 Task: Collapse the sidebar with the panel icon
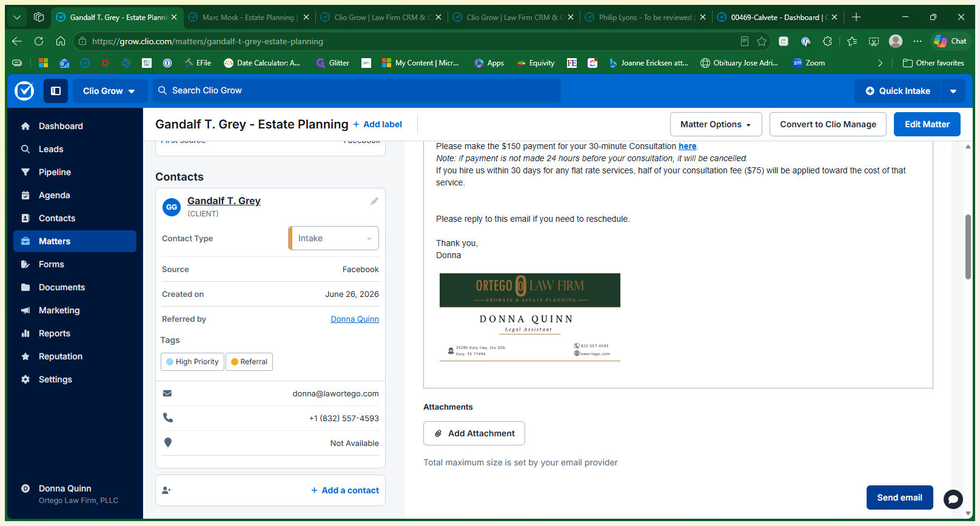(x=56, y=91)
